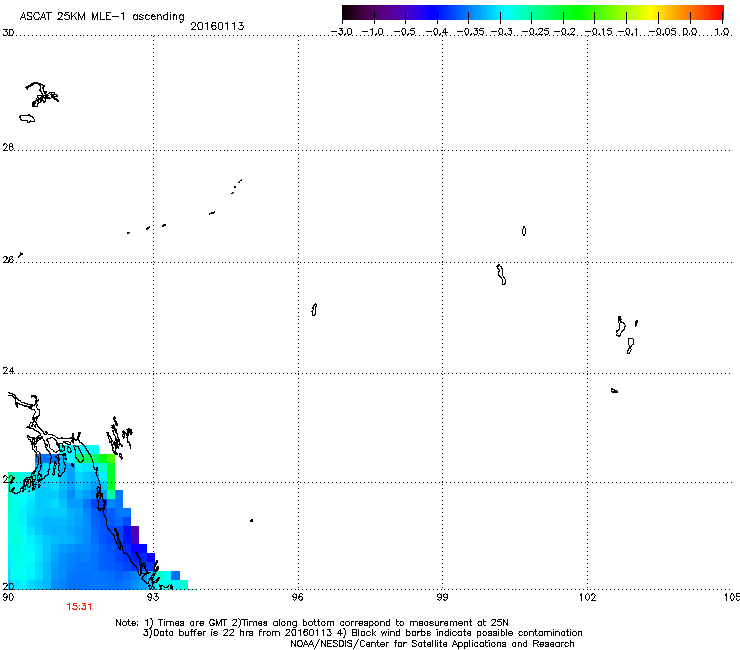Select the date label 20160113

(x=217, y=26)
